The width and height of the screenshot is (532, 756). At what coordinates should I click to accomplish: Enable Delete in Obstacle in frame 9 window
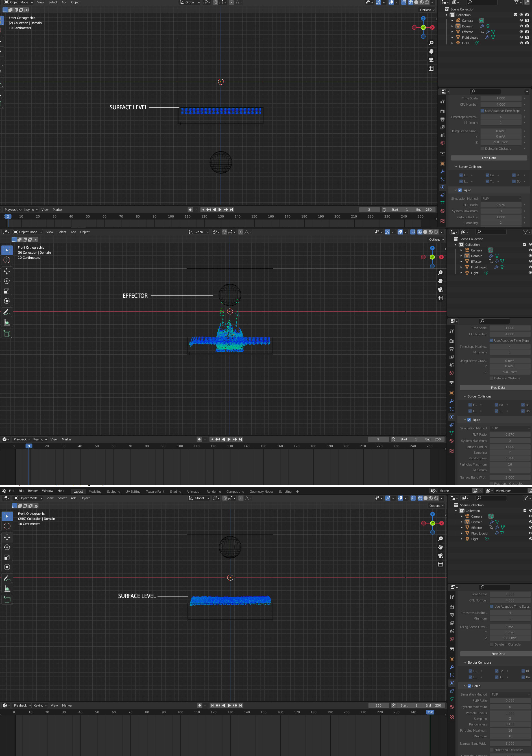pyautogui.click(x=491, y=378)
